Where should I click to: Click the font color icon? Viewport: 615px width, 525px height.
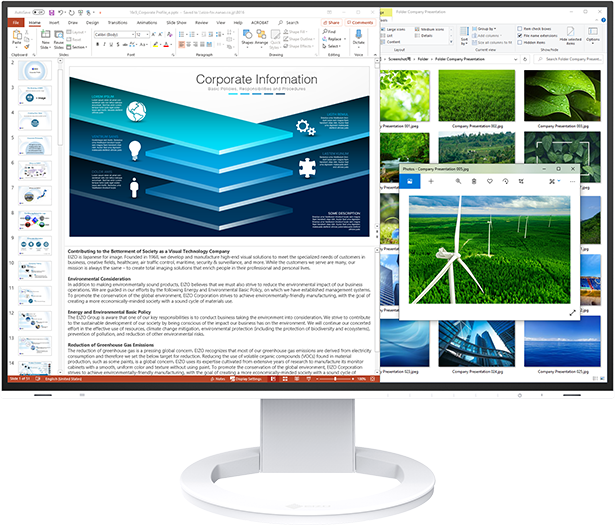point(166,44)
